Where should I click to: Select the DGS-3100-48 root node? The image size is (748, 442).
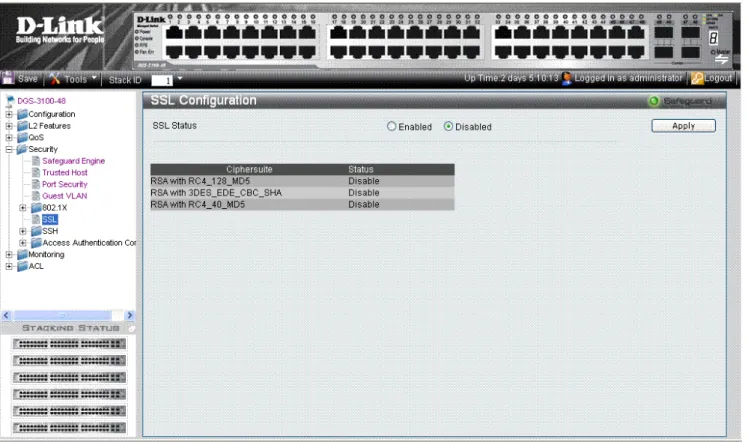[42, 101]
